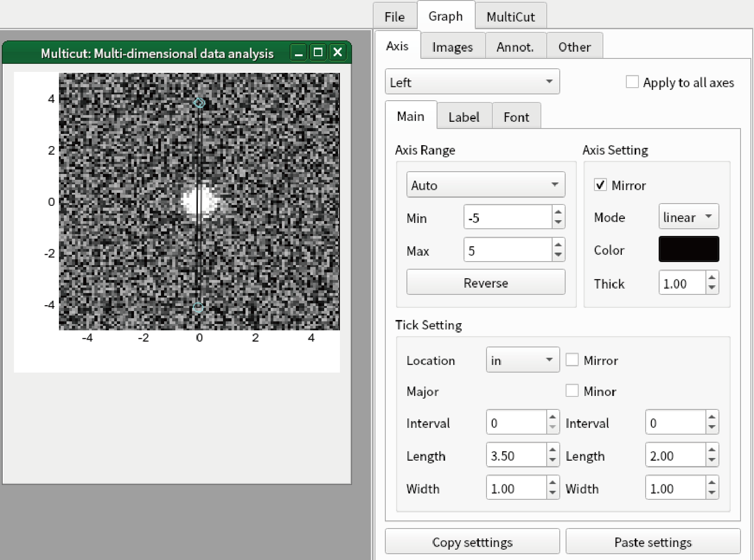Increase the Major Interval value

553,417
